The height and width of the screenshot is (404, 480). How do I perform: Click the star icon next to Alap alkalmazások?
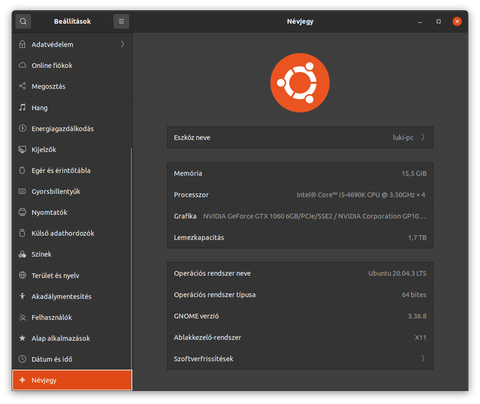click(x=22, y=338)
